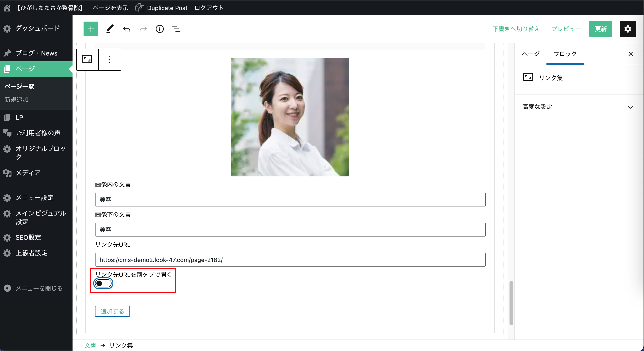Click the home icon in the admin bar
The image size is (644, 351).
coord(7,8)
